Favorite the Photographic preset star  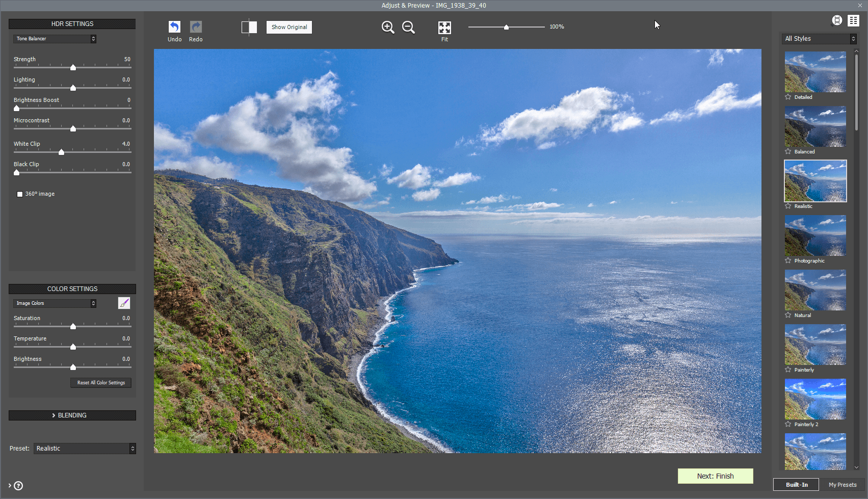click(x=788, y=260)
